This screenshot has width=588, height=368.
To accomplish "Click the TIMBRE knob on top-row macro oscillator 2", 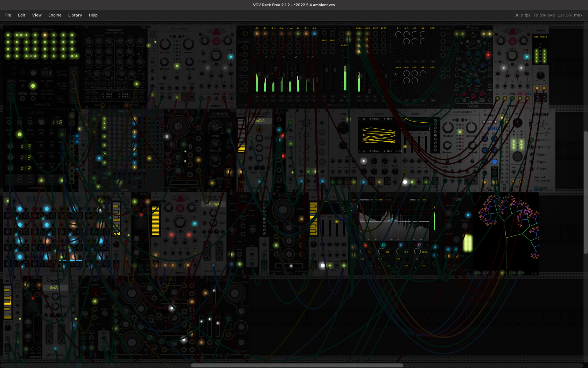I will pos(164,62).
